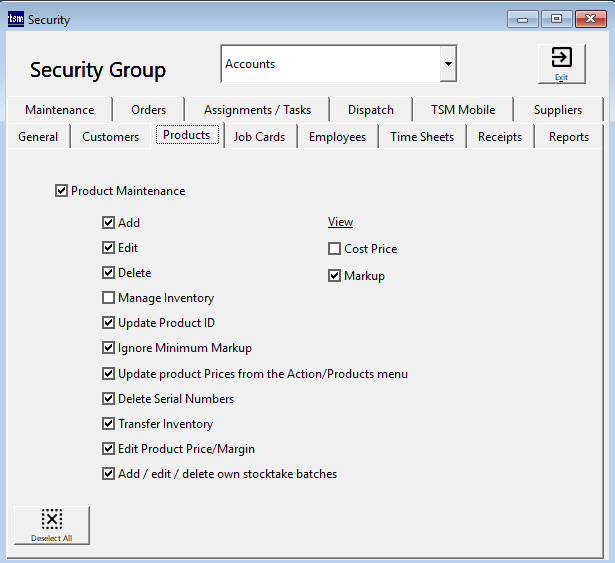The image size is (615, 563).
Task: Enable the Manage Inventory checkbox
Action: pyautogui.click(x=109, y=298)
